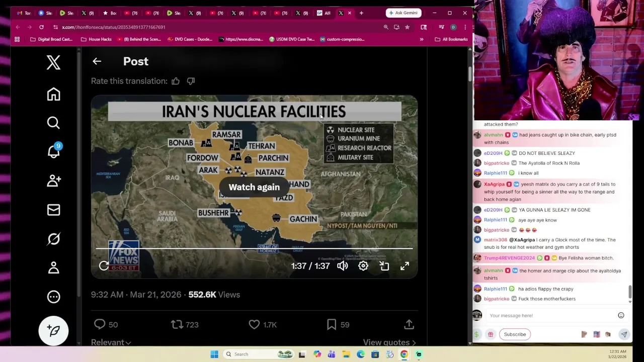Click Chrome back navigation arrow
The width and height of the screenshot is (644, 362).
click(x=18, y=27)
